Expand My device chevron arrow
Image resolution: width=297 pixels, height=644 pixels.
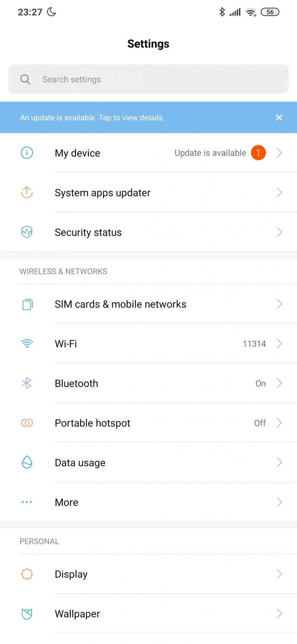[x=279, y=153]
